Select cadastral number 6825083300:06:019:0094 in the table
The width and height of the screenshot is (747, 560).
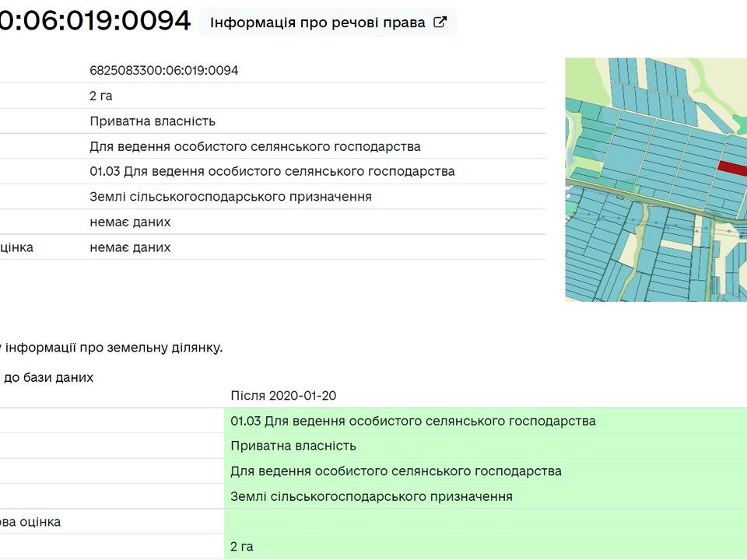point(163,71)
